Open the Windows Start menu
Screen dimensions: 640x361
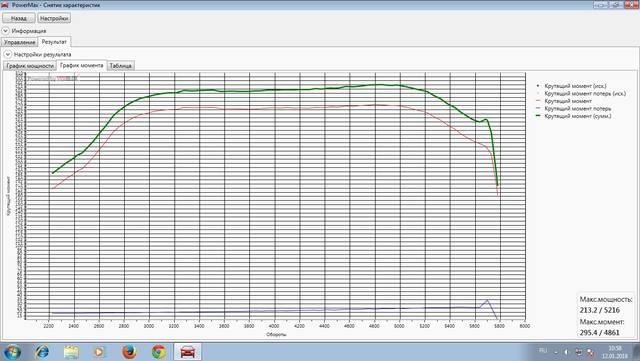click(x=13, y=352)
